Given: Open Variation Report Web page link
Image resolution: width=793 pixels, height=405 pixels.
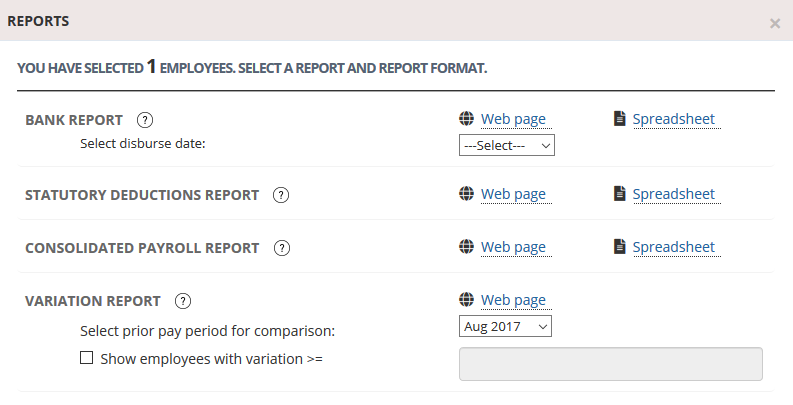Looking at the screenshot, I should tap(513, 300).
